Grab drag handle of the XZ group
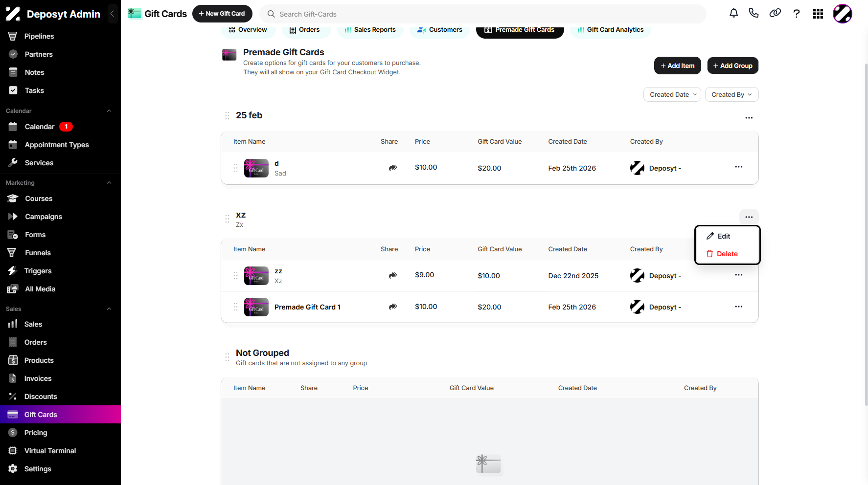 pyautogui.click(x=227, y=219)
